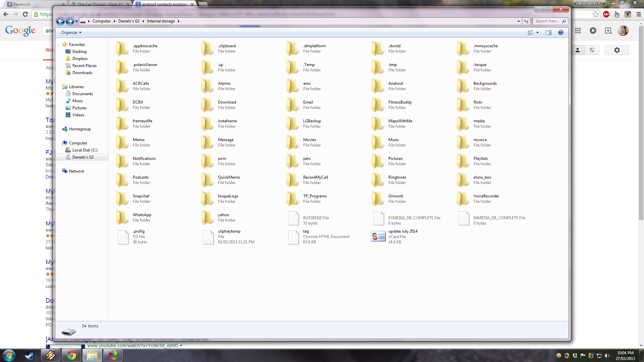Screen dimensions: 644x362
Task: Click the EXMEDIA_DB_COMPLETE File name
Action: click(x=414, y=218)
